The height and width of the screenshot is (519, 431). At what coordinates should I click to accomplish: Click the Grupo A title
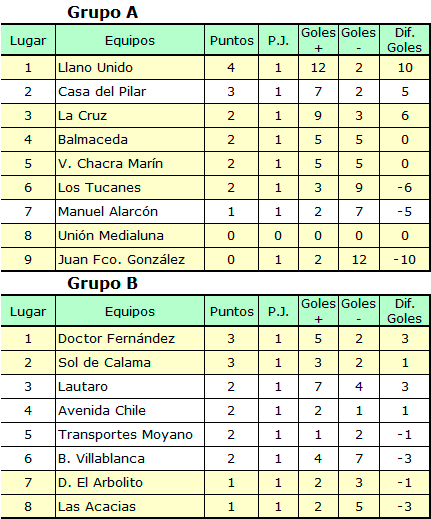coord(103,13)
